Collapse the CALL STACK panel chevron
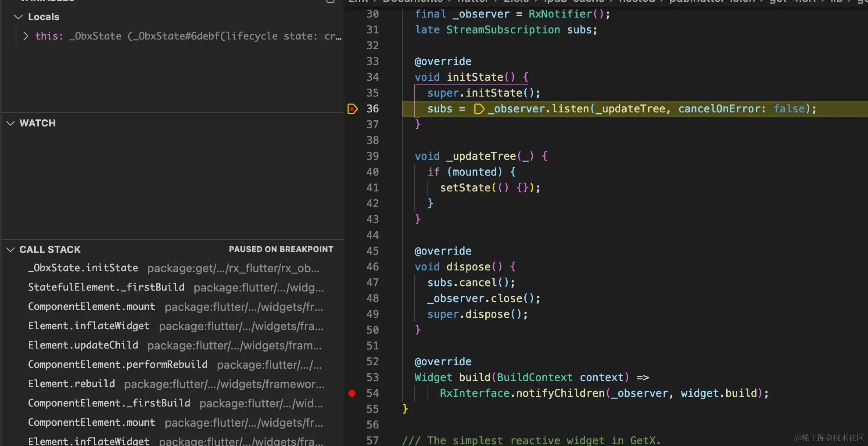Image resolution: width=868 pixels, height=446 pixels. 11,250
